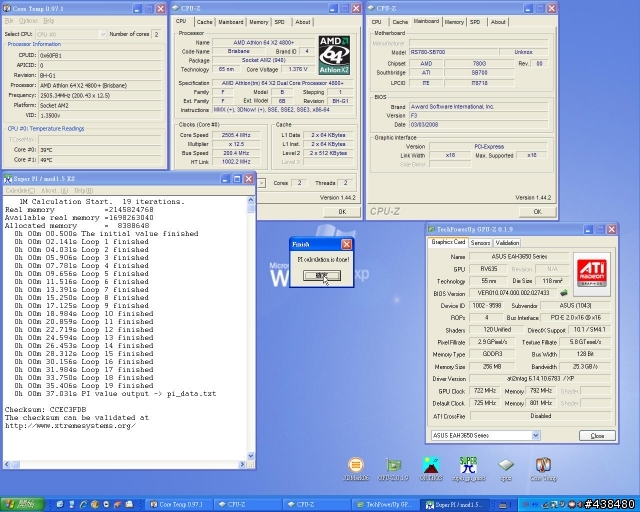The height and width of the screenshot is (512, 640).
Task: Switch to Cache tab in left CPU-Z window
Action: pyautogui.click(x=204, y=22)
